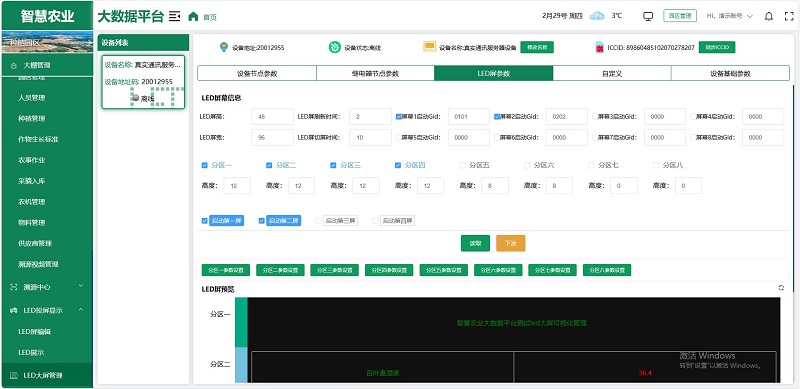Toggle 屏幕1启动Gid checkbox
This screenshot has height=389, width=800.
click(398, 116)
